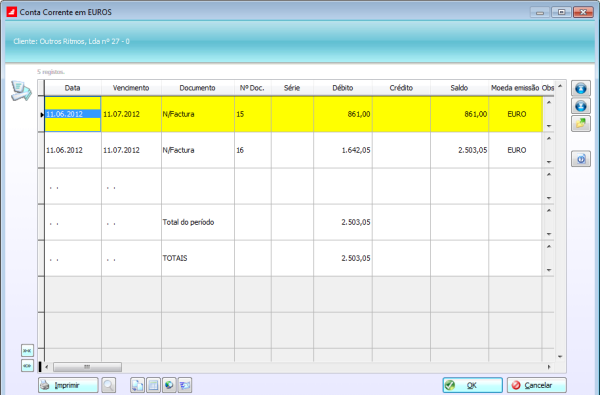600x395 pixels.
Task: Click the papers icon left of grid
Action: coord(21,91)
